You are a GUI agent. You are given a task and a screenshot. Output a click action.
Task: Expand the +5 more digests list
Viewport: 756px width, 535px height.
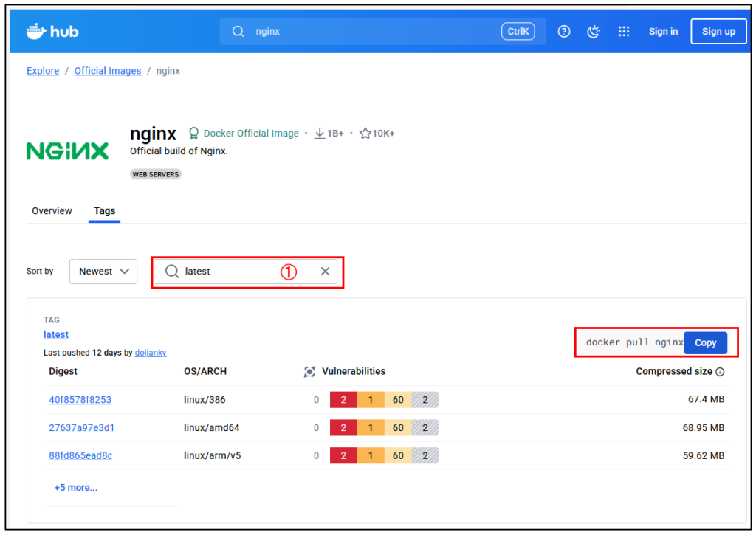tap(75, 488)
